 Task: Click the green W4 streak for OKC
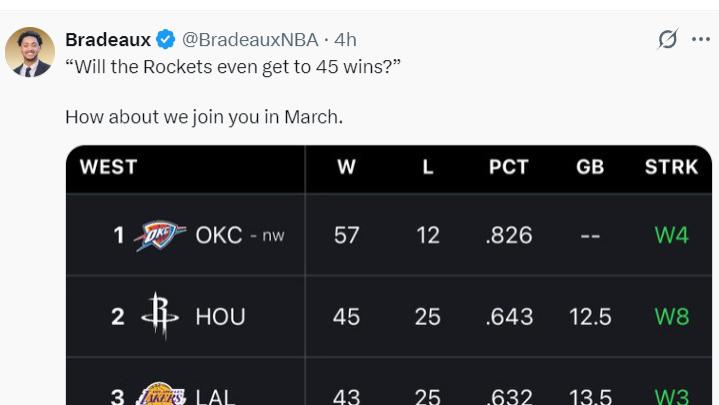671,236
